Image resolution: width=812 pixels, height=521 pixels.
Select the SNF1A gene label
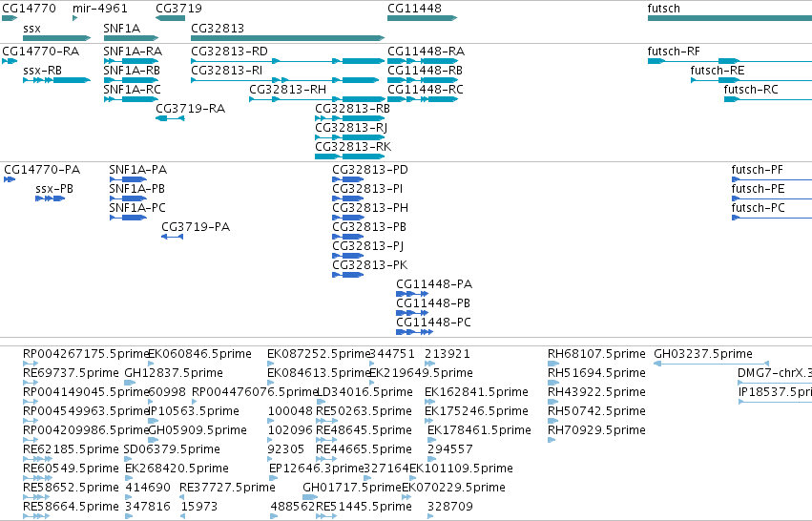click(x=122, y=29)
